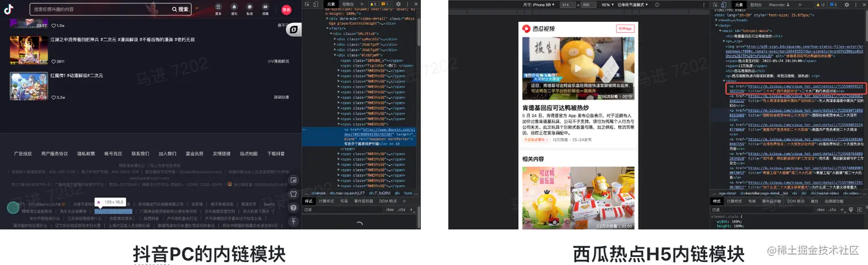Toggle :hov element state in Douyin DevTools
The height and width of the screenshot is (265, 868).
pyautogui.click(x=390, y=210)
